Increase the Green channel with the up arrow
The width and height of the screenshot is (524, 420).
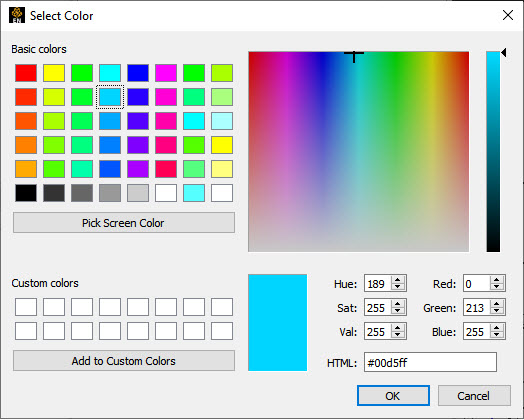click(497, 304)
